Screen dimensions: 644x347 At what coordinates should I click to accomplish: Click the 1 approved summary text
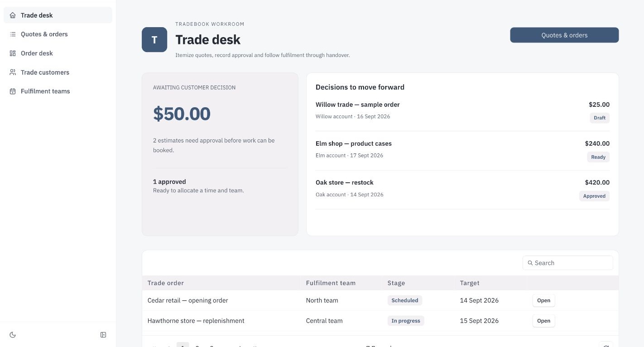point(169,181)
